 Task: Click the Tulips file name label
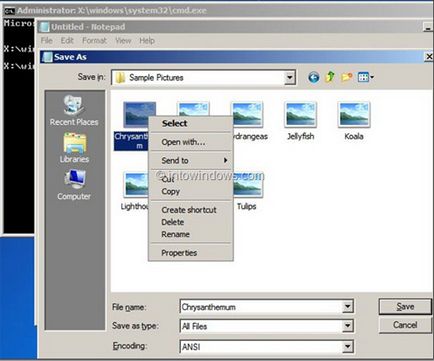[247, 207]
